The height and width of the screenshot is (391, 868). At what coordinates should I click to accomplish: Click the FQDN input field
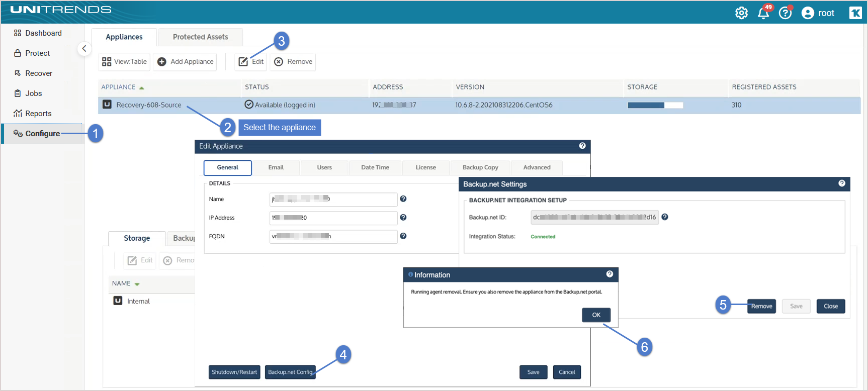pos(333,237)
